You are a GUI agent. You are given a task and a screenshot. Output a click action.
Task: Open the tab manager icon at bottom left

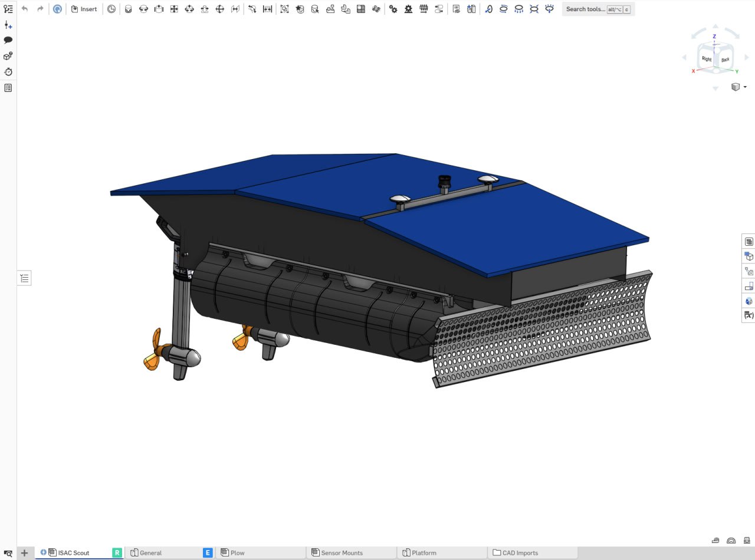(x=8, y=553)
